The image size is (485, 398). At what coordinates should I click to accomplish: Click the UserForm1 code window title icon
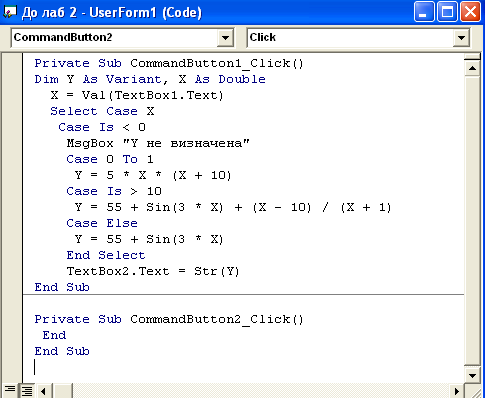9,12
